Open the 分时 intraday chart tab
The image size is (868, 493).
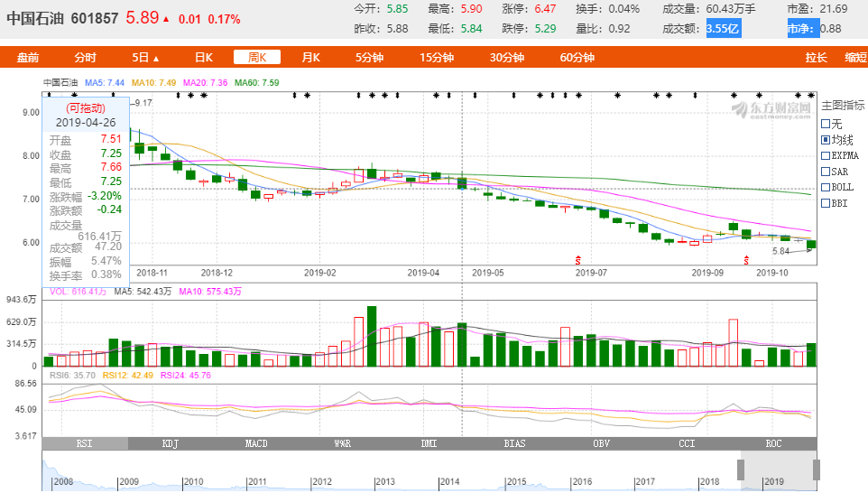click(x=85, y=58)
